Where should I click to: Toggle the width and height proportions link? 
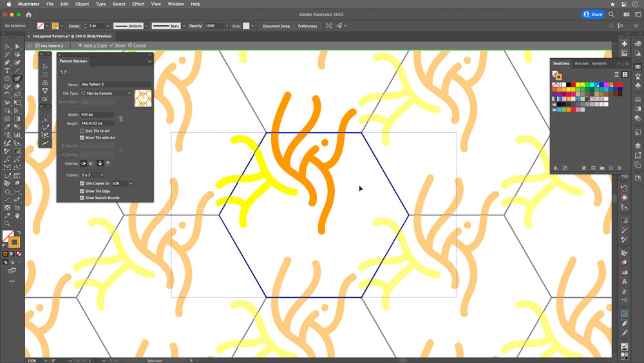click(x=121, y=119)
